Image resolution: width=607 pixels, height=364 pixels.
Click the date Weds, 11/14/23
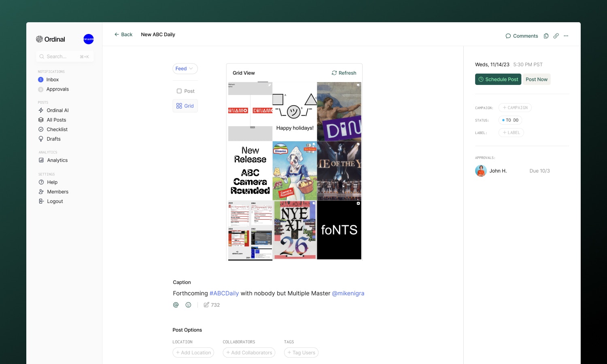coord(492,65)
